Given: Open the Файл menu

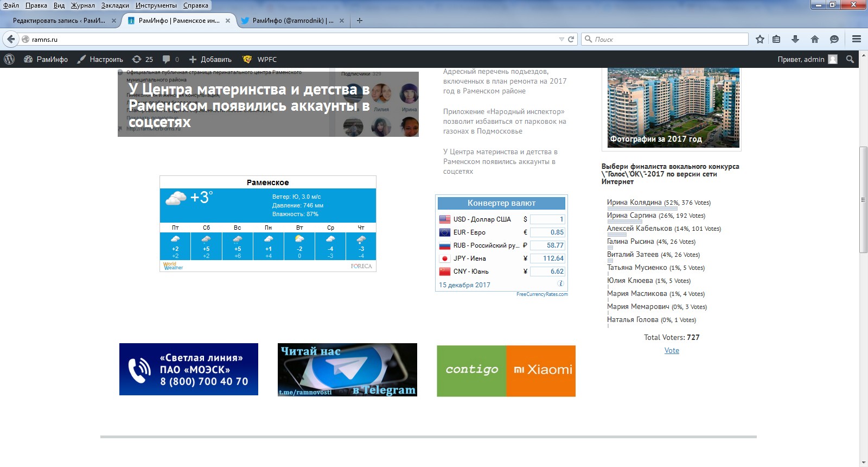Looking at the screenshot, I should (11, 5).
